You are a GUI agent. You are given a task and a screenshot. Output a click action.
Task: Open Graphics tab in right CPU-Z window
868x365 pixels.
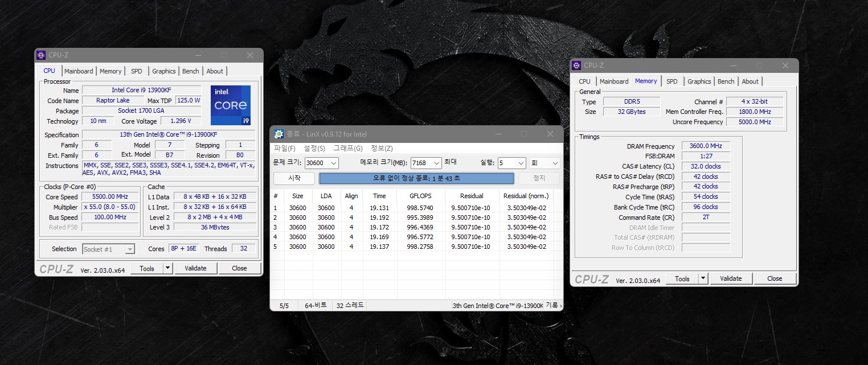pos(699,81)
